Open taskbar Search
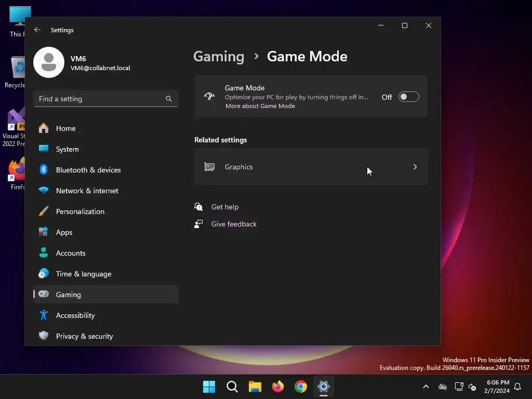Viewport: 532px width, 399px height. pyautogui.click(x=232, y=387)
